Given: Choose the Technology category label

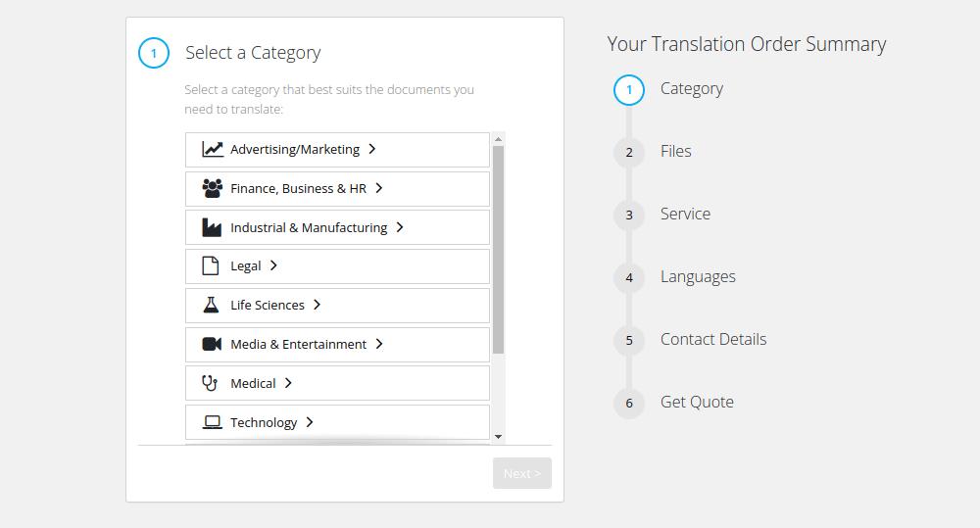Looking at the screenshot, I should [x=264, y=423].
